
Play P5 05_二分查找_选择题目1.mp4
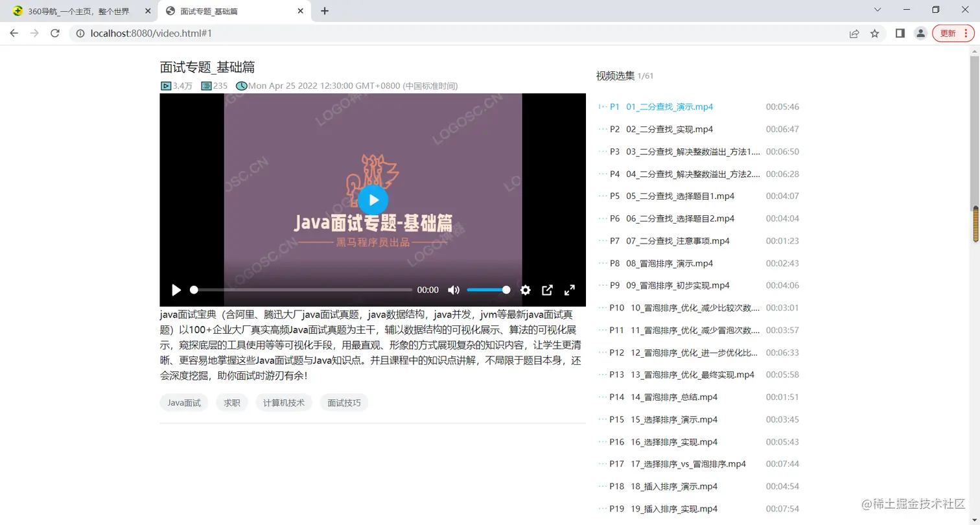coord(699,196)
